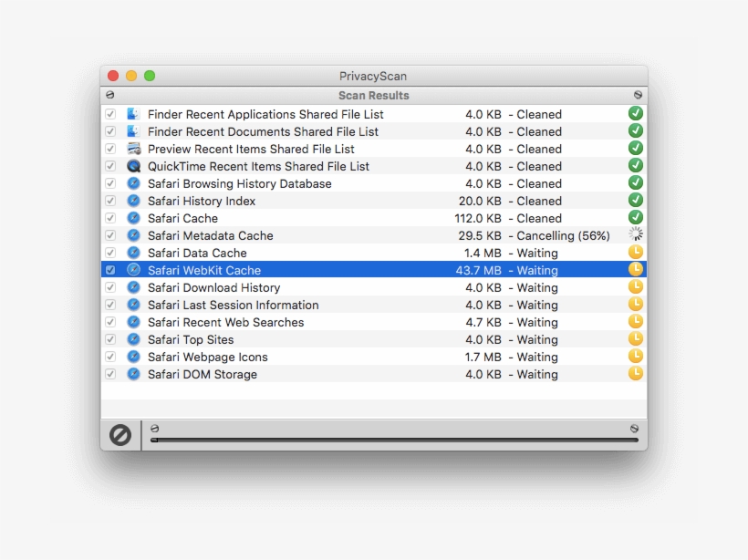Toggle checkbox for QuickTime Recent Items Shared File List
This screenshot has width=748, height=560.
tap(110, 166)
